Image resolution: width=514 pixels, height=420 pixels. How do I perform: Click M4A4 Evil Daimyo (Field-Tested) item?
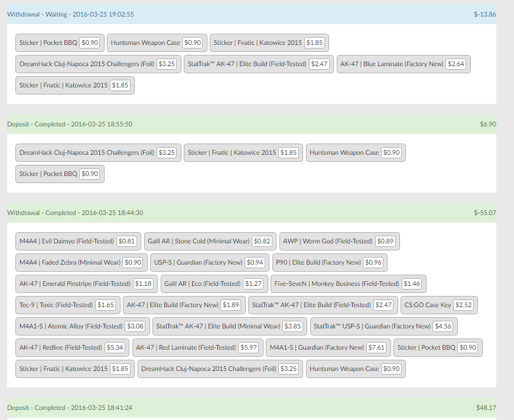click(x=78, y=241)
